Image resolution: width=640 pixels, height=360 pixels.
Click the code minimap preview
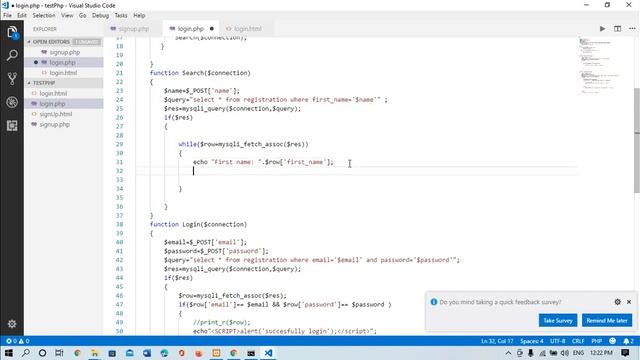(598, 65)
